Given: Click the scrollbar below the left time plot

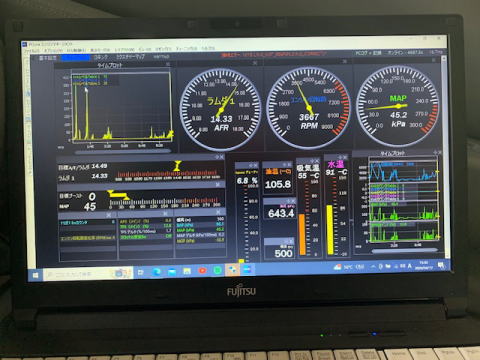Looking at the screenshot, I should click(123, 152).
